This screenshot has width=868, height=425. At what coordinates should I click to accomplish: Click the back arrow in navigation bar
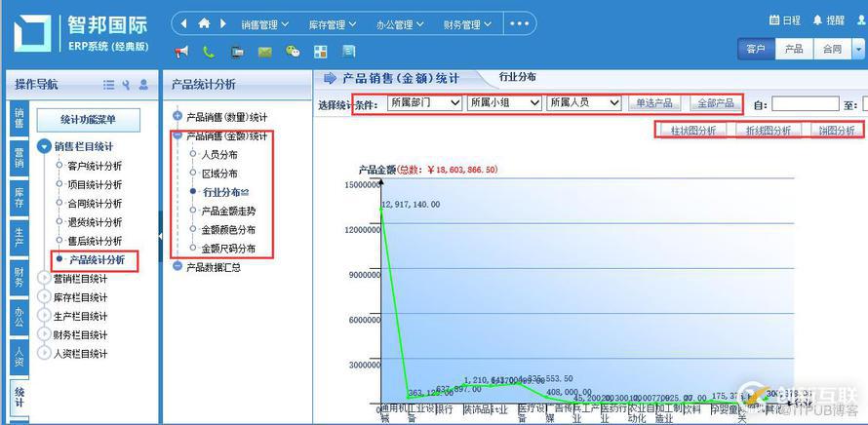pos(183,23)
